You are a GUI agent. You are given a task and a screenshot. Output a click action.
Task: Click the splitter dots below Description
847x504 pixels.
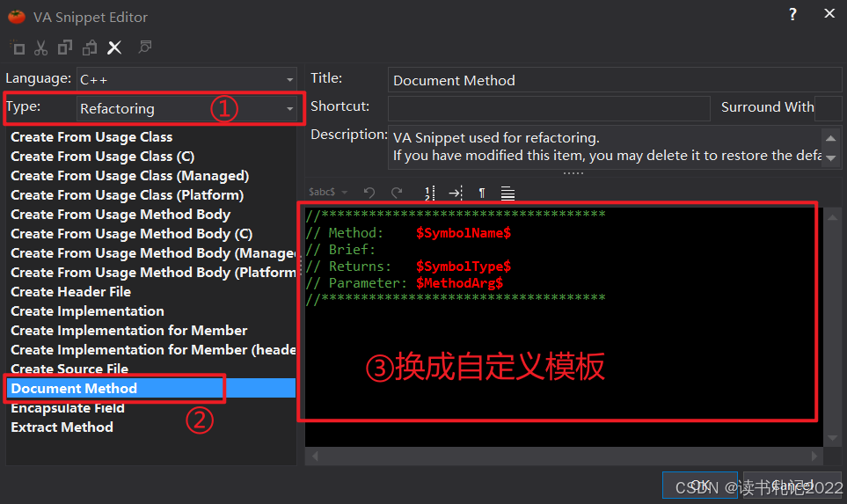pyautogui.click(x=573, y=173)
